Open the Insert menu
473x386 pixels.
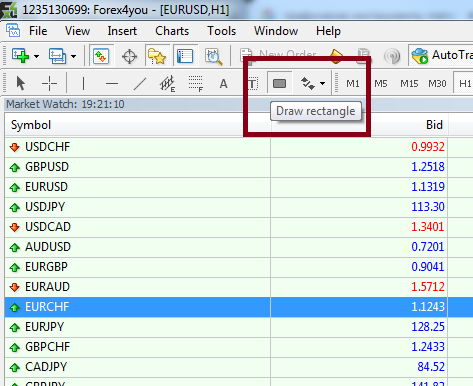pyautogui.click(x=122, y=31)
